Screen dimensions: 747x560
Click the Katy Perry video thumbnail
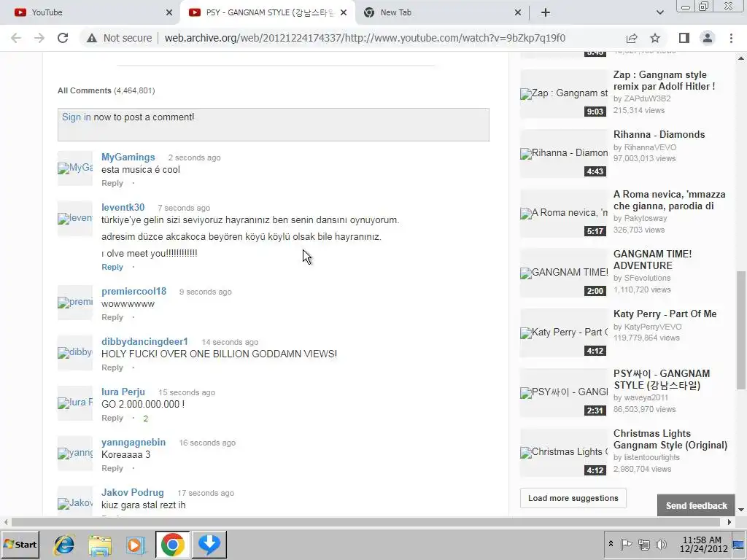(x=564, y=332)
